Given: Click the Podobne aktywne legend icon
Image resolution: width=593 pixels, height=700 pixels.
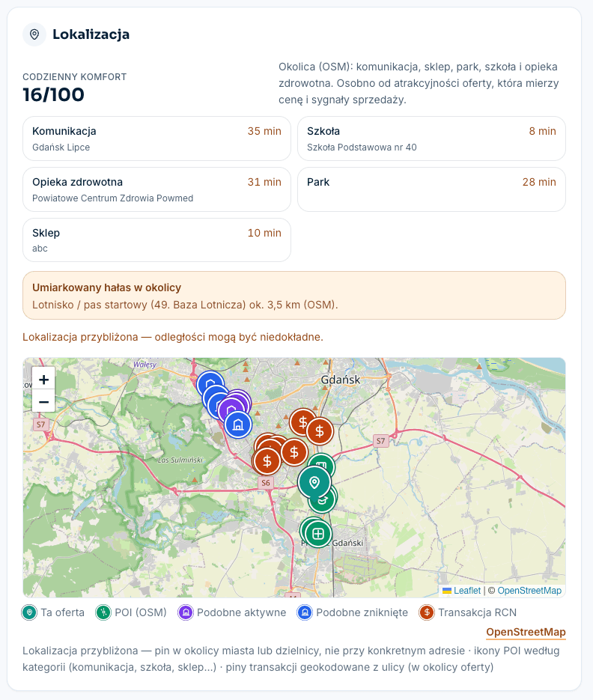Looking at the screenshot, I should click(186, 612).
